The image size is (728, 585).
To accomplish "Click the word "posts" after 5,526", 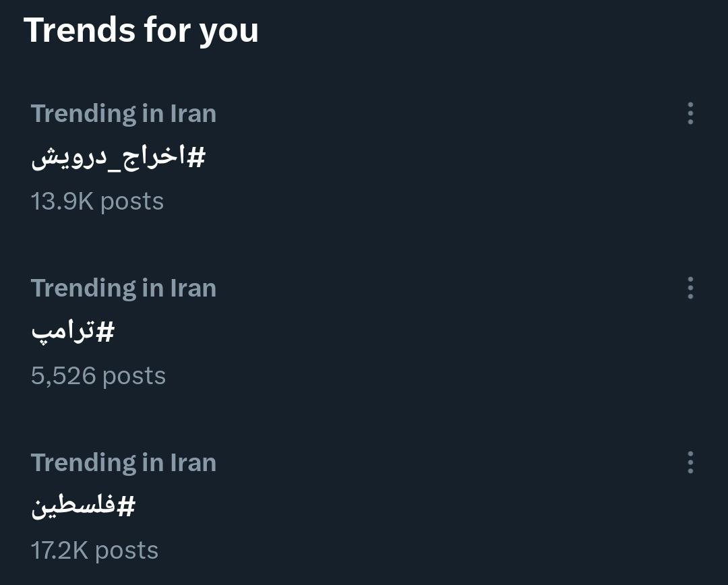I will pos(133,376).
